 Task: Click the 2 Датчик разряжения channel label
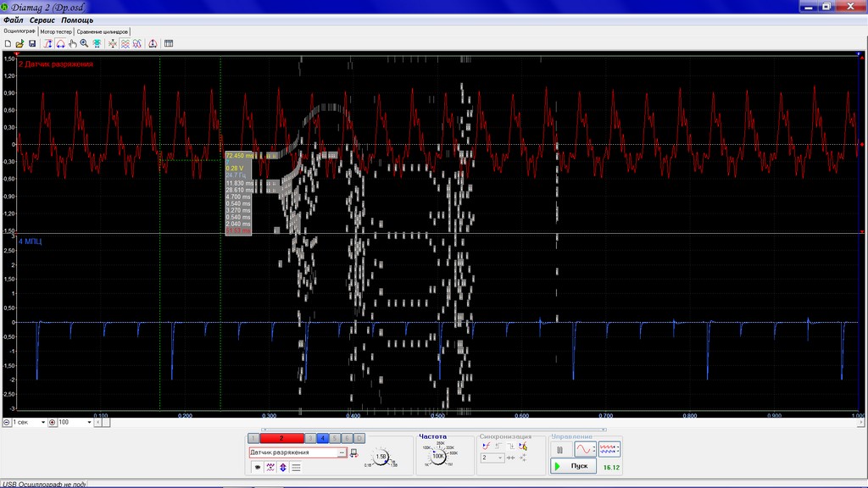(x=56, y=64)
